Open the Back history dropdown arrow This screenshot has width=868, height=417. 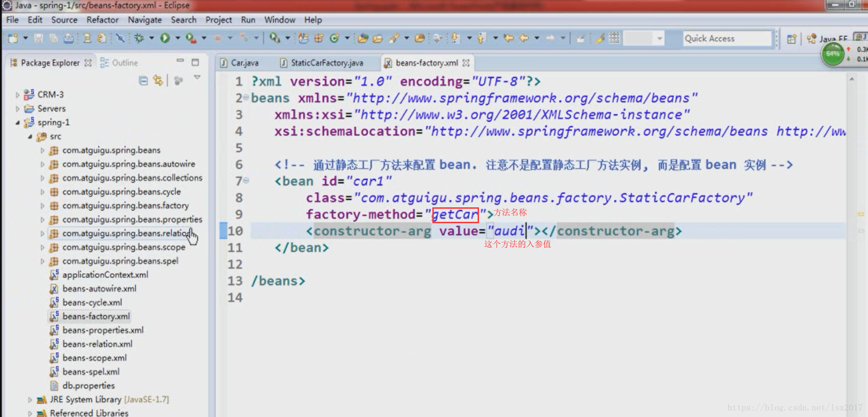(537, 38)
